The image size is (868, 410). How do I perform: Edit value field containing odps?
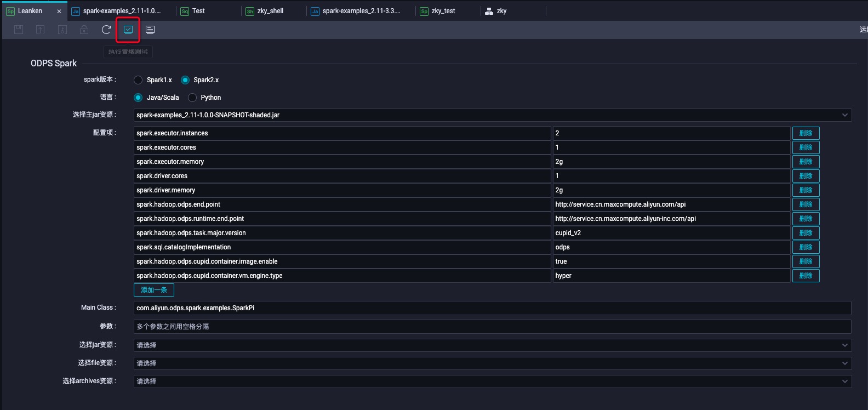coord(672,247)
